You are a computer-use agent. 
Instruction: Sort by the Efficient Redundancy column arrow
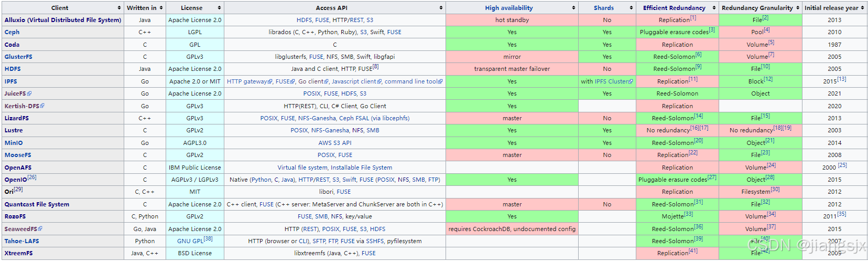pyautogui.click(x=714, y=8)
